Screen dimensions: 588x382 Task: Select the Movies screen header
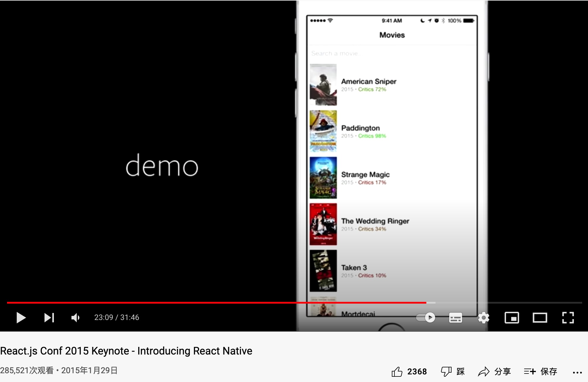click(x=392, y=35)
